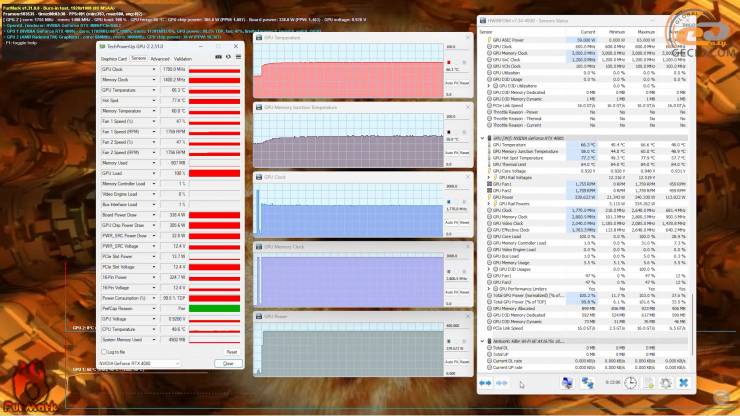Select the Sensors tab in GPU-Z
Screen dimensions: 740x416
coord(138,59)
